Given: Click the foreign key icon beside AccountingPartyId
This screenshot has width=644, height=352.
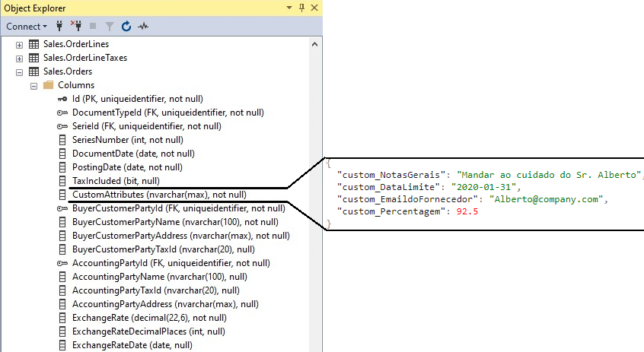Looking at the screenshot, I should click(x=62, y=263).
